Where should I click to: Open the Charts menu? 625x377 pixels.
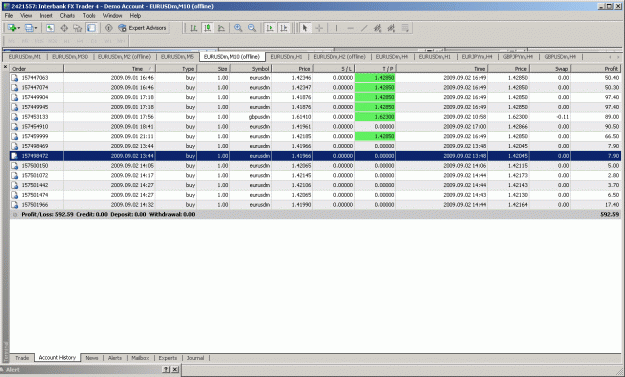click(67, 16)
